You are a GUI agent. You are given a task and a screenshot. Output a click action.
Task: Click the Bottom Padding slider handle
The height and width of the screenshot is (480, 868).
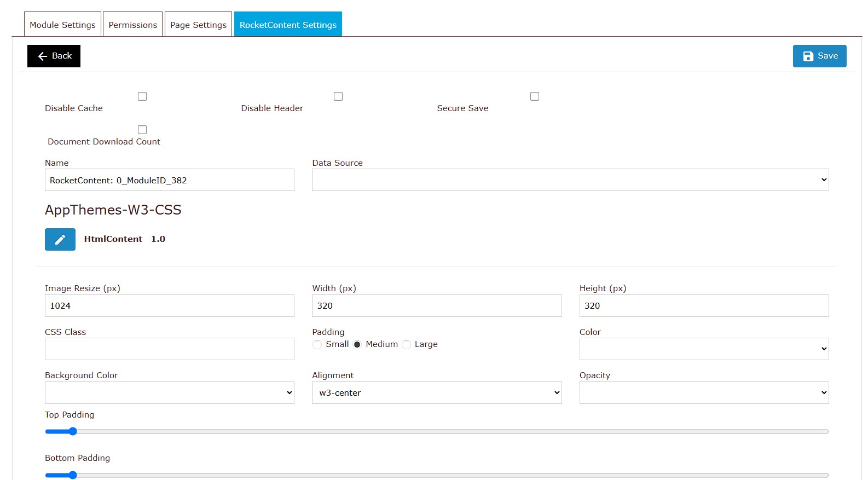[73, 475]
